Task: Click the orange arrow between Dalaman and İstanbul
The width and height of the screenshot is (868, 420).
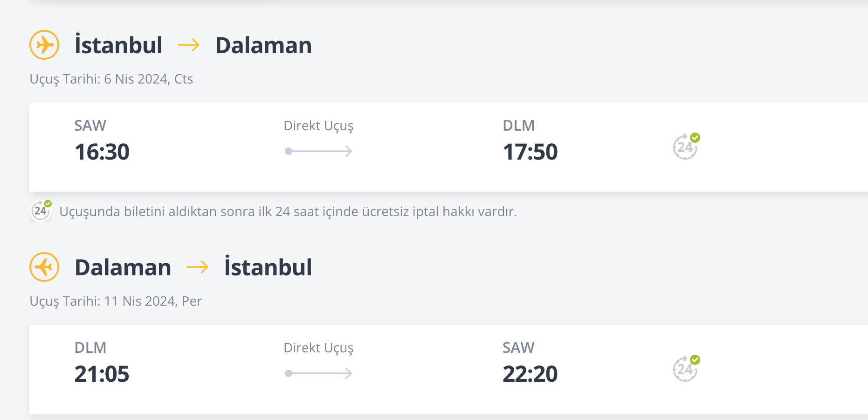Action: [198, 267]
